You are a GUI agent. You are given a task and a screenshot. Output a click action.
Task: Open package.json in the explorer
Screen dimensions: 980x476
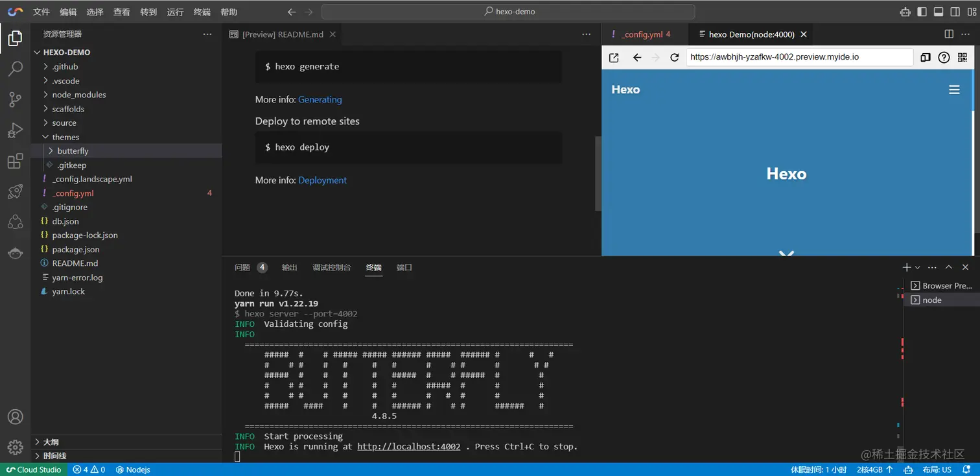[x=126, y=250]
